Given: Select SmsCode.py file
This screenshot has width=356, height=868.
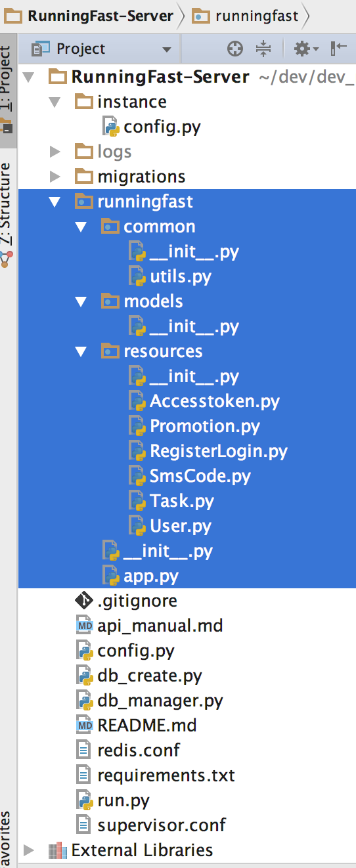Looking at the screenshot, I should tap(200, 476).
